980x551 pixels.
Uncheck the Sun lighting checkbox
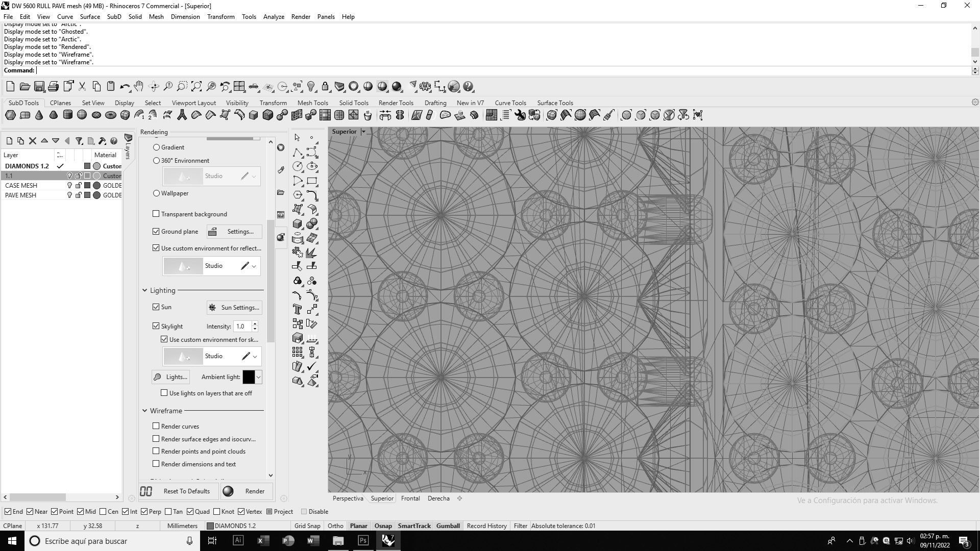pyautogui.click(x=156, y=307)
